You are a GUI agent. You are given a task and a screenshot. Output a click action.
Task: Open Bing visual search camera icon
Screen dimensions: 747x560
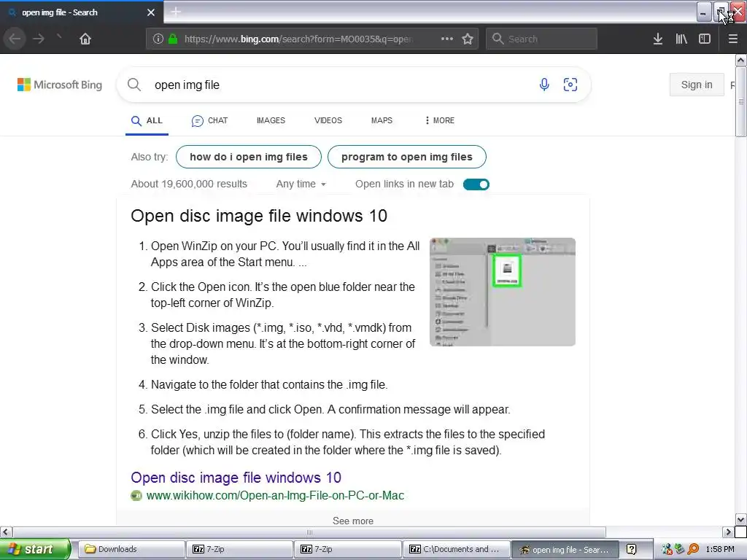pos(570,85)
